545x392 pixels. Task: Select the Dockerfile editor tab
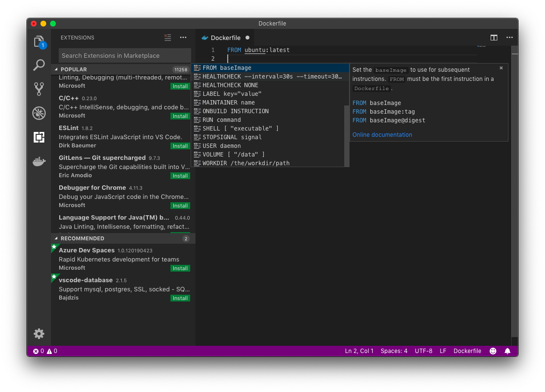tap(226, 38)
